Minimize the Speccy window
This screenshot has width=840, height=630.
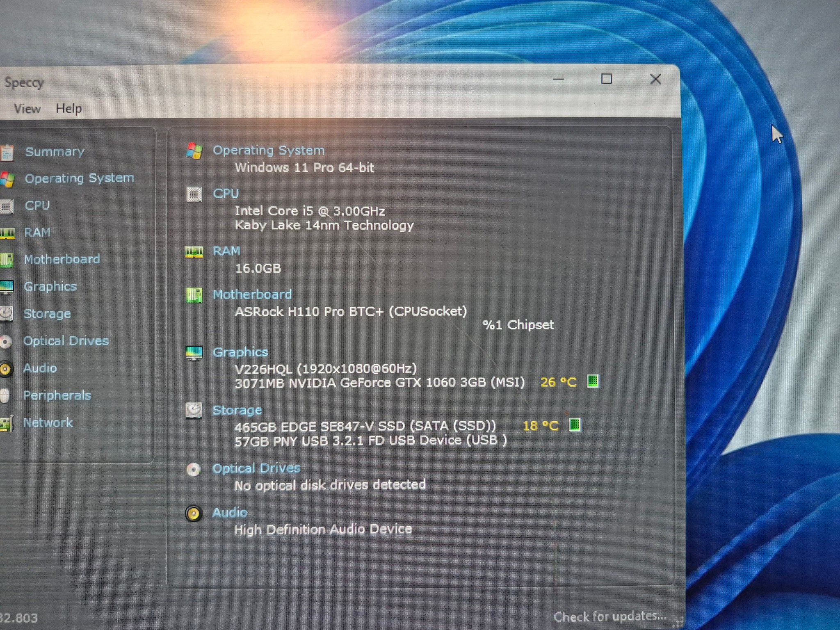[x=558, y=79]
